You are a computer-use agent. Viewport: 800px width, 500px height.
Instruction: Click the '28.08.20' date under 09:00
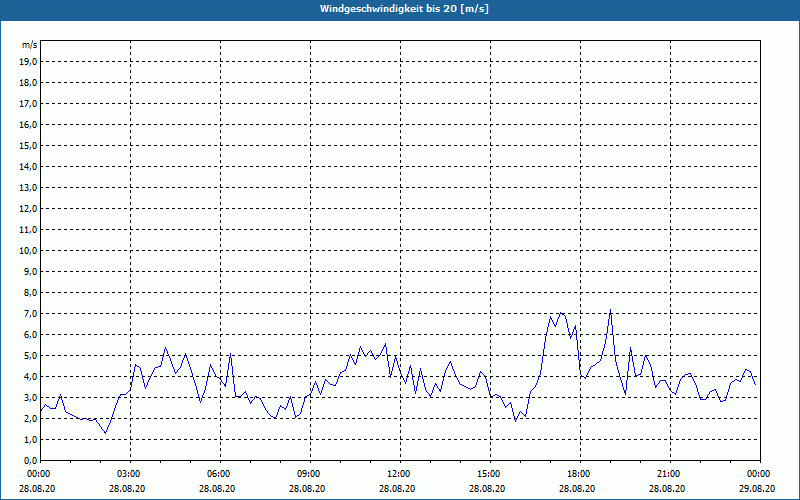pos(307,488)
